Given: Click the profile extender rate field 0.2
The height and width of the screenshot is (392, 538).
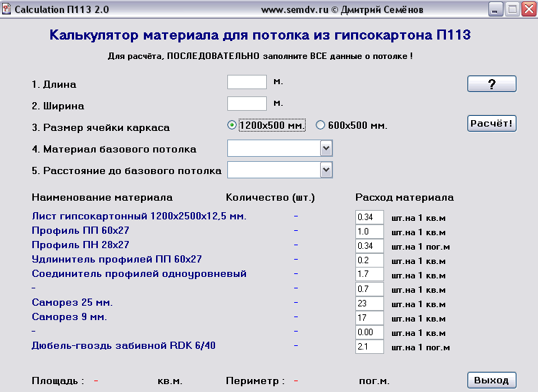Looking at the screenshot, I should tap(370, 260).
